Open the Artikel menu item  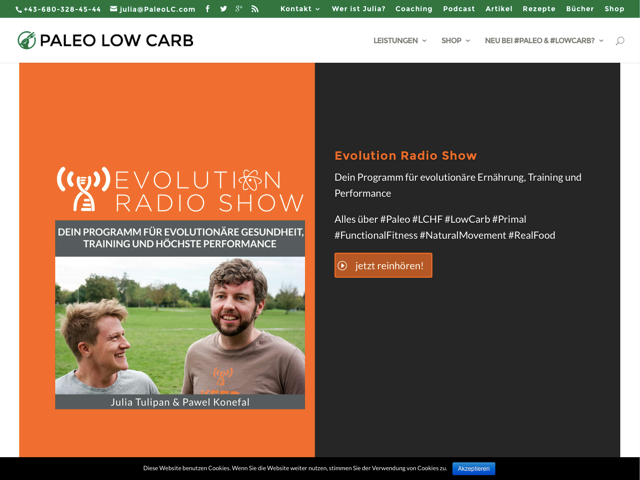click(499, 9)
